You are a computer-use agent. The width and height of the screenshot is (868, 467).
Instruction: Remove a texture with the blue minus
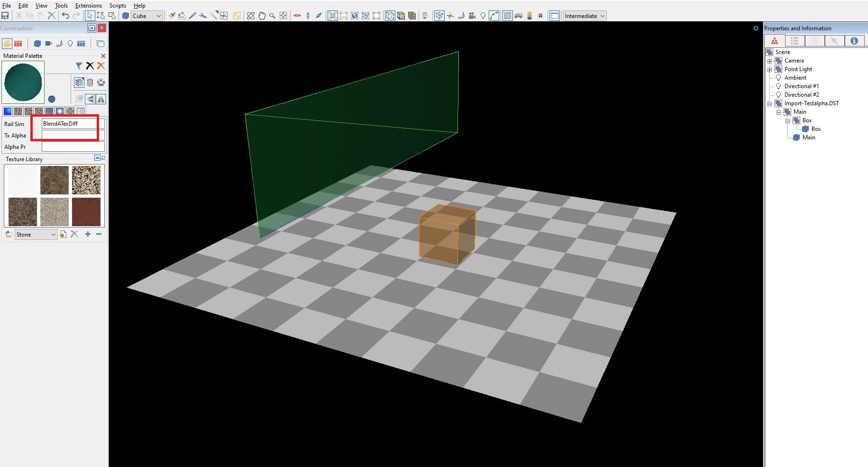pos(99,234)
